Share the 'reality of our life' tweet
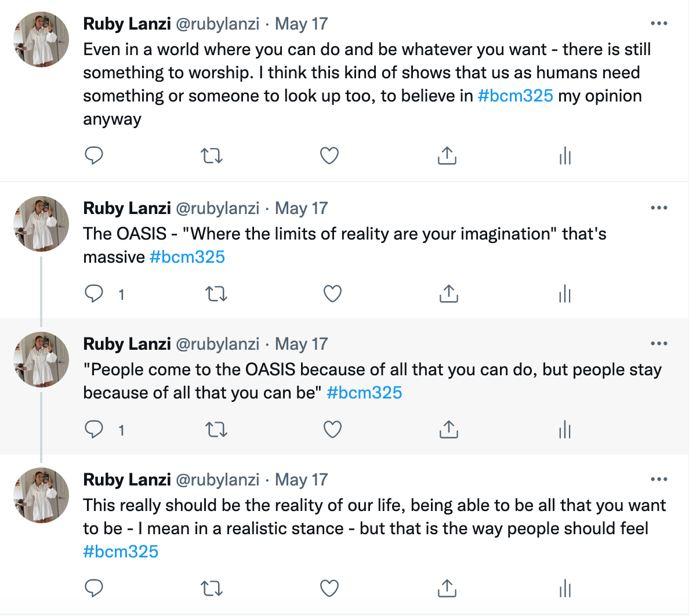689x616 pixels. tap(447, 588)
